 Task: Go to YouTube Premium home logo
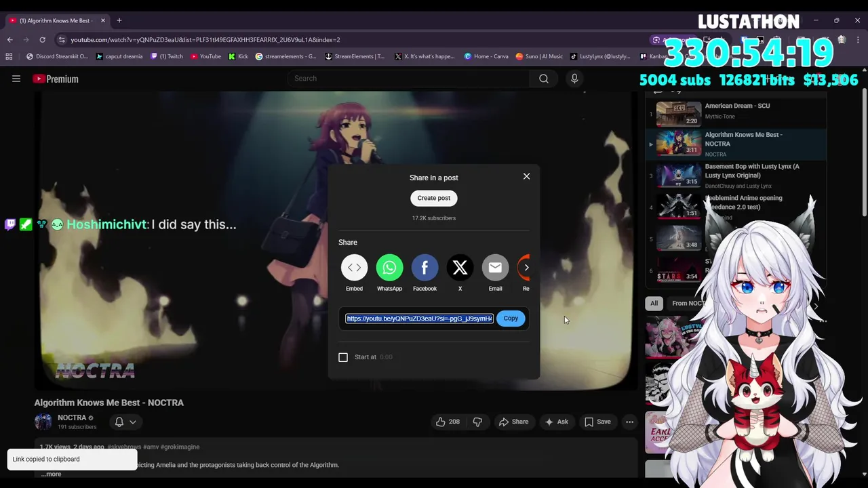(56, 79)
